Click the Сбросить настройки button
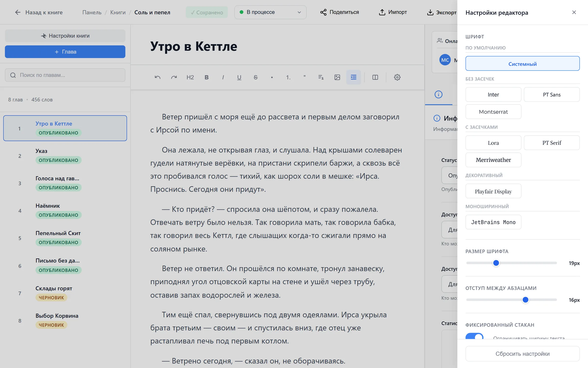588x368 pixels. click(522, 354)
